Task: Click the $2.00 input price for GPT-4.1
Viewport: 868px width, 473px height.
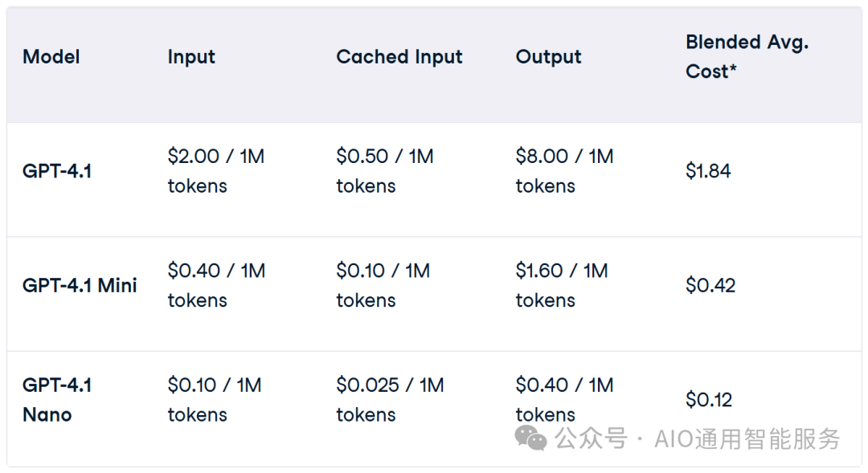Action: pyautogui.click(x=215, y=171)
